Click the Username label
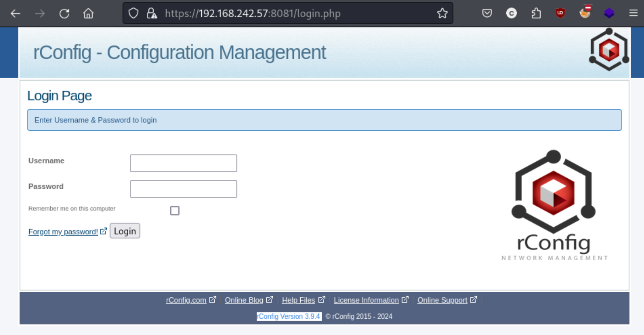The image size is (644, 335). 46,161
